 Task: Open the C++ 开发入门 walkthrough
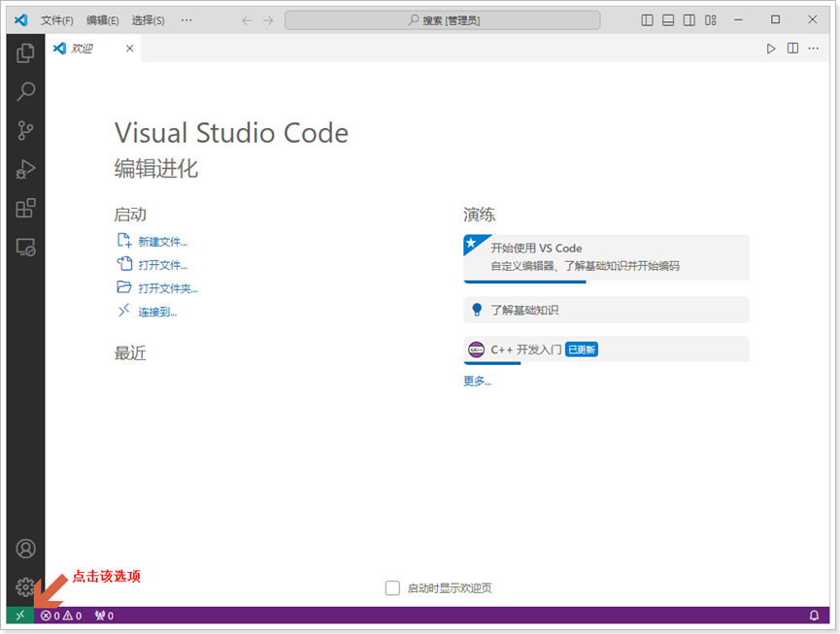pyautogui.click(x=606, y=350)
